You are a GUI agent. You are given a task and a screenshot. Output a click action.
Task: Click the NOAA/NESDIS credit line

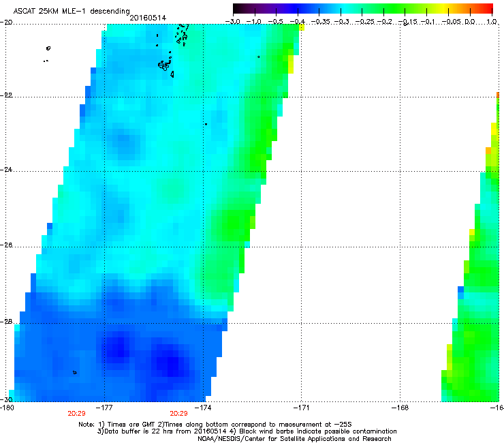tap(294, 439)
